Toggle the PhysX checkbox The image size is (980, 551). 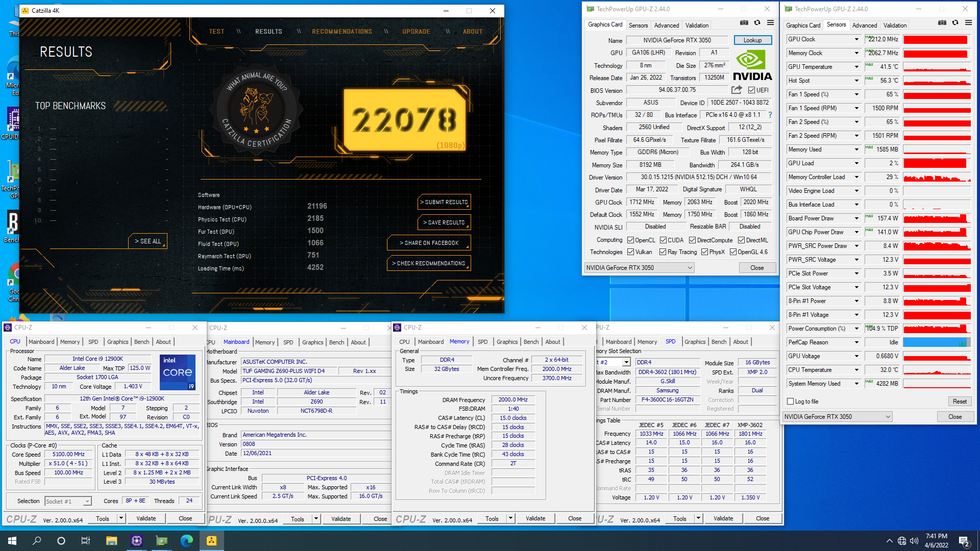click(704, 252)
